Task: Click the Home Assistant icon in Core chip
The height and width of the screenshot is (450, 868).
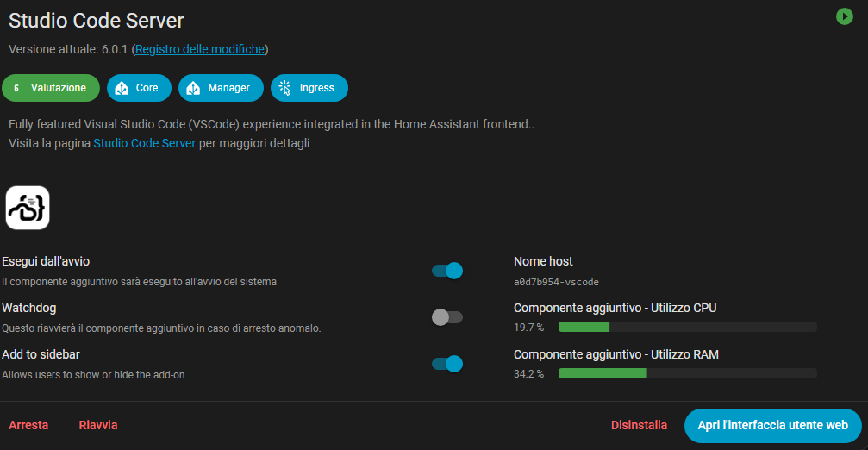Action: (122, 88)
